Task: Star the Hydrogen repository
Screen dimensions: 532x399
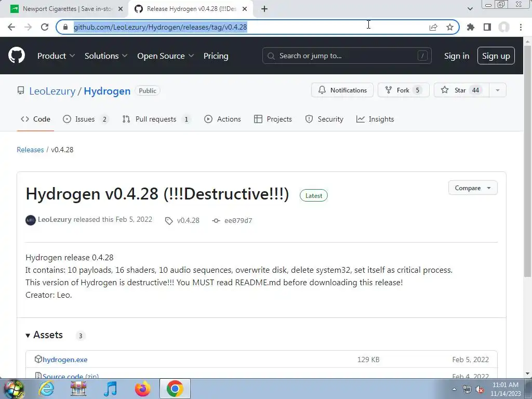Action: [x=461, y=90]
